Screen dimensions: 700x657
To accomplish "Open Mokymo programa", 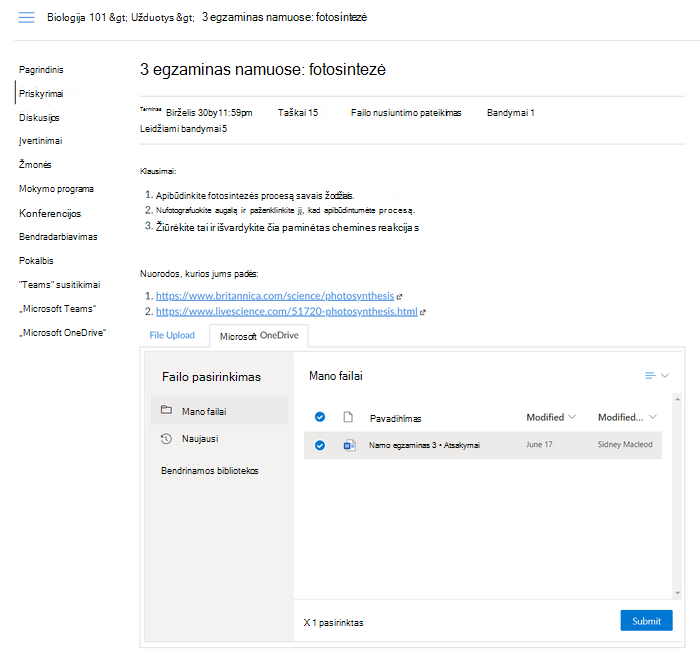I will pyautogui.click(x=56, y=189).
